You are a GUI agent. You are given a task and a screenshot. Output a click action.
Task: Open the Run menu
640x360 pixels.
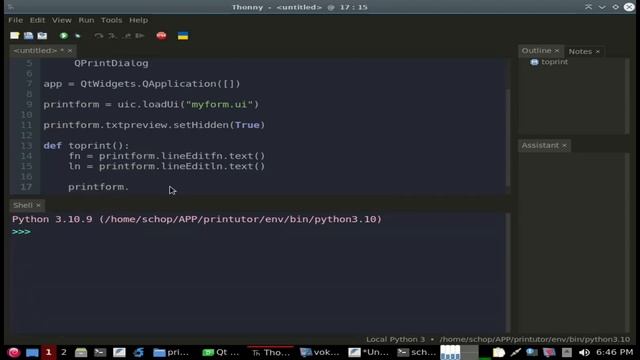(x=86, y=20)
